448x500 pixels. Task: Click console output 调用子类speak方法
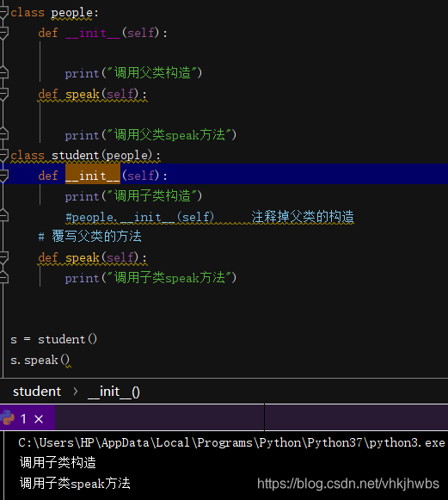point(75,483)
